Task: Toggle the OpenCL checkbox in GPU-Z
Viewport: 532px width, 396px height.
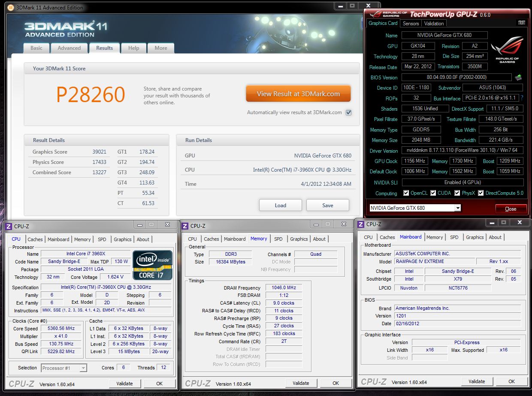Action: point(406,193)
